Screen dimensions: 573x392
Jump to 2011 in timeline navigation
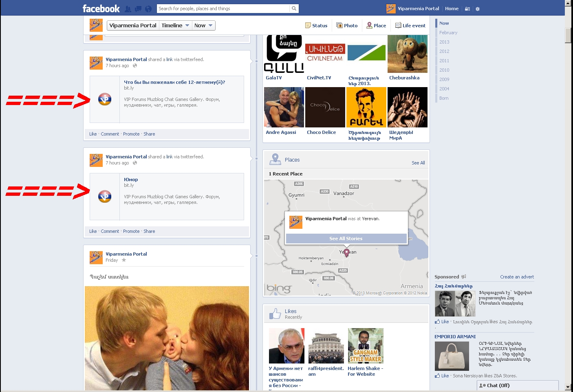pyautogui.click(x=444, y=61)
